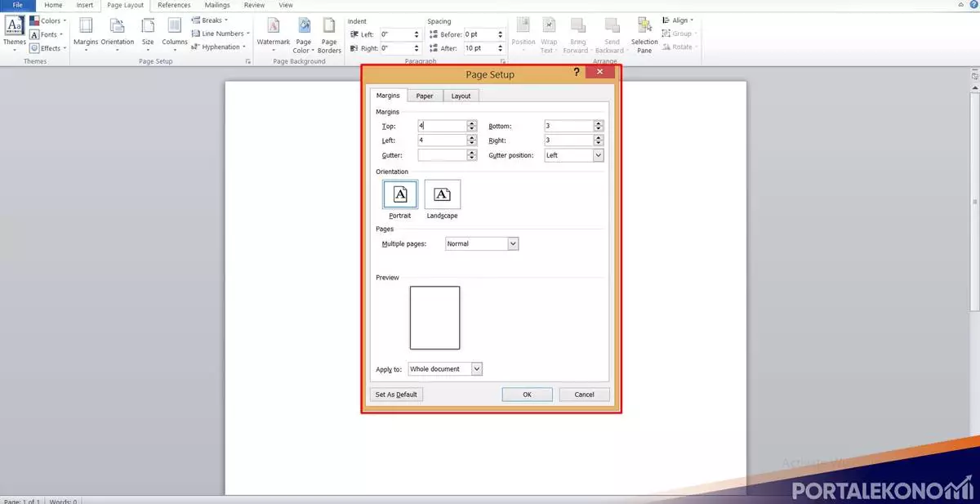Image resolution: width=980 pixels, height=504 pixels.
Task: Open the Multiple pages dropdown
Action: pos(482,243)
